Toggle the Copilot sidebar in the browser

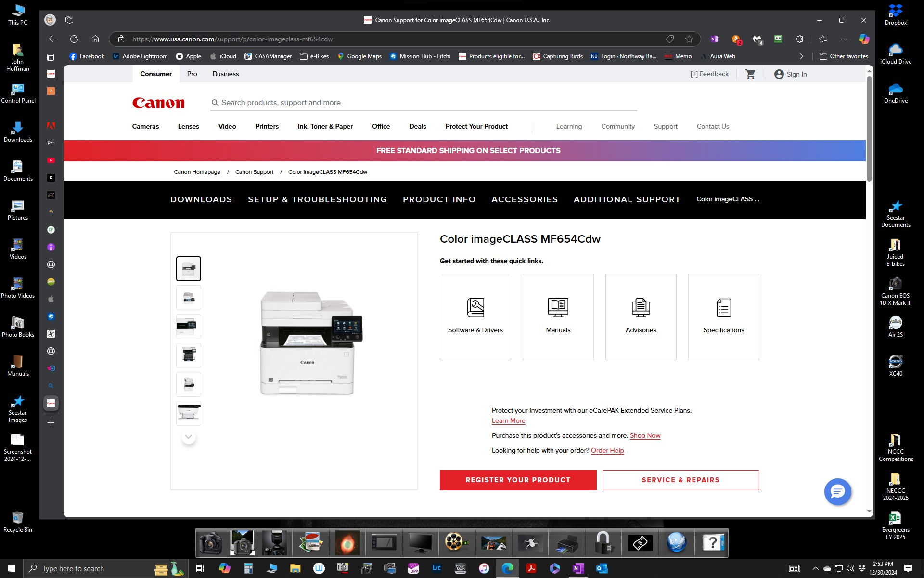863,39
